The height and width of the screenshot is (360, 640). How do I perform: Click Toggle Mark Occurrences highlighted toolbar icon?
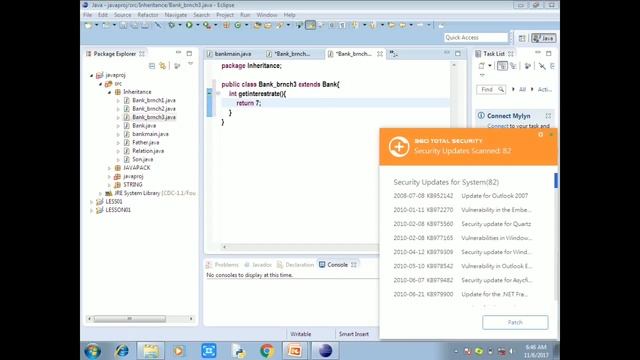click(x=311, y=25)
